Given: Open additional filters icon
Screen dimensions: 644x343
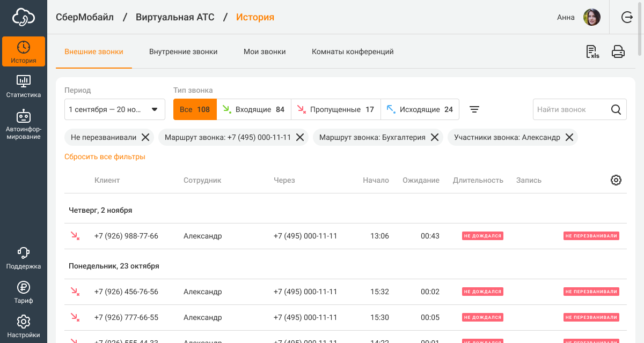Looking at the screenshot, I should pos(474,109).
